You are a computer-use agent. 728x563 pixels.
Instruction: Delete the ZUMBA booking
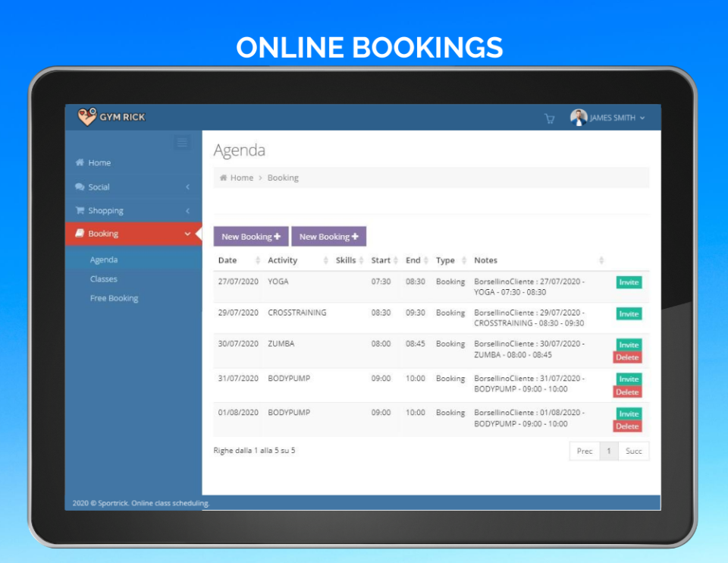tap(627, 357)
